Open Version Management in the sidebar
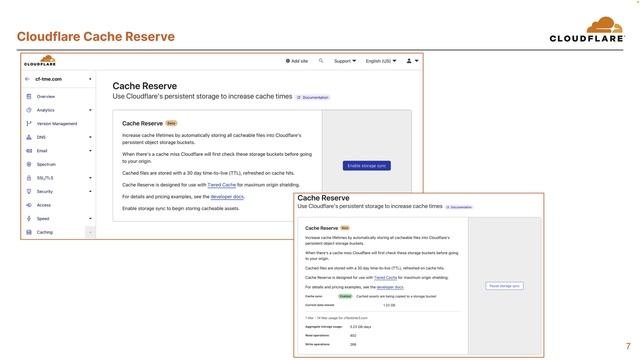 pos(57,124)
